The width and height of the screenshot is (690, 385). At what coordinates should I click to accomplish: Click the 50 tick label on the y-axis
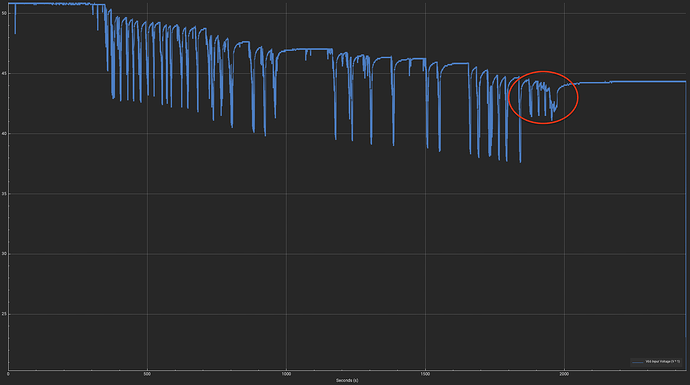pyautogui.click(x=4, y=14)
